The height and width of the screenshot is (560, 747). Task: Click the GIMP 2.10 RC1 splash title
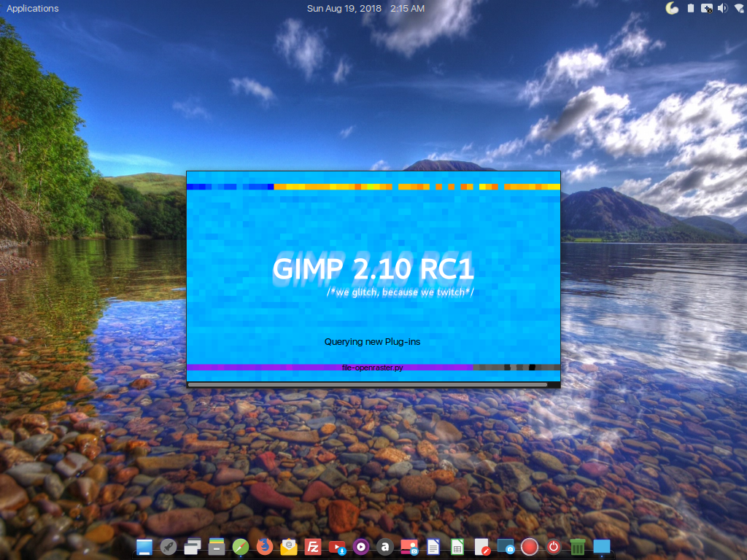pyautogui.click(x=373, y=268)
